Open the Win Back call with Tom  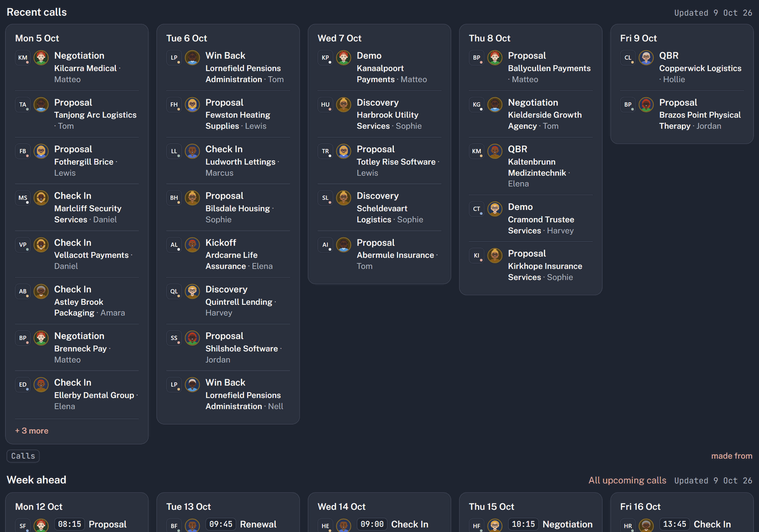click(x=228, y=67)
